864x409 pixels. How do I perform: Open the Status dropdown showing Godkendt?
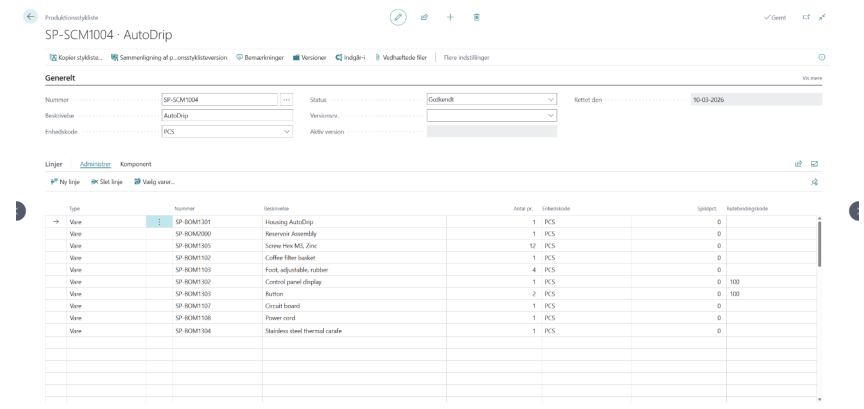[492, 100]
